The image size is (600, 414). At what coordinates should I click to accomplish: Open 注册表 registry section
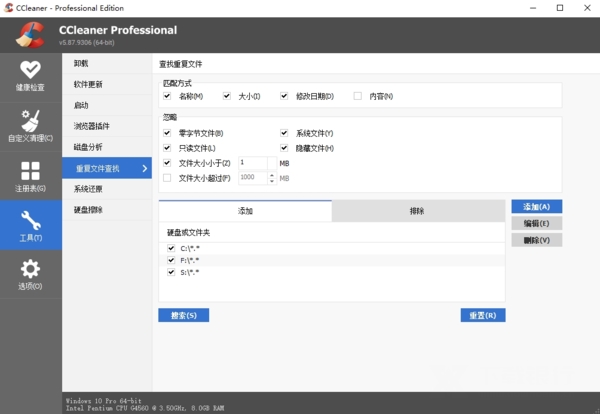tap(30, 176)
